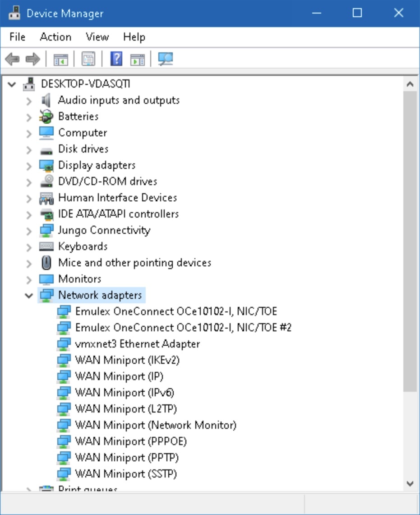Expand the Monitors category
The height and width of the screenshot is (515, 420).
pos(29,279)
